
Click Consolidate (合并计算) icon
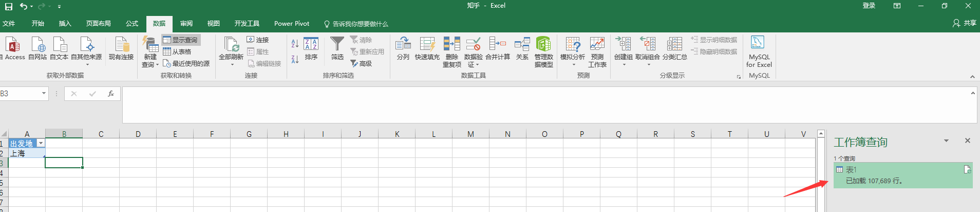[498, 48]
